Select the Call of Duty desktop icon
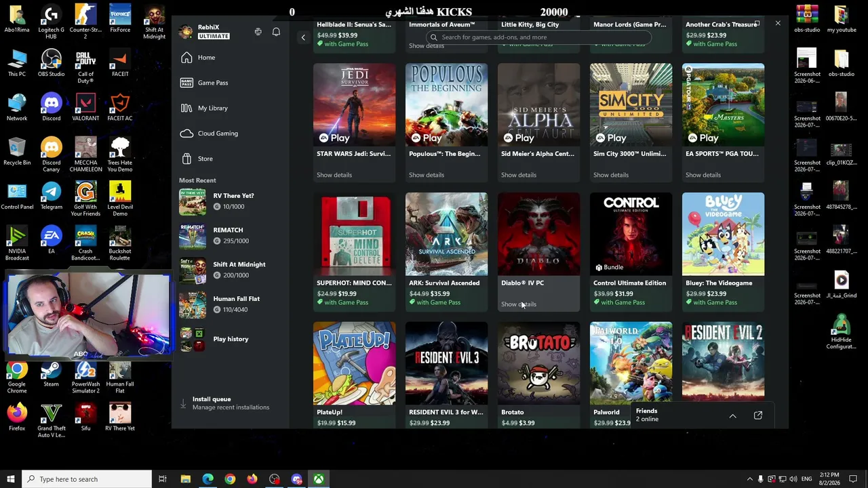Viewport: 868px width, 488px height. tap(85, 67)
